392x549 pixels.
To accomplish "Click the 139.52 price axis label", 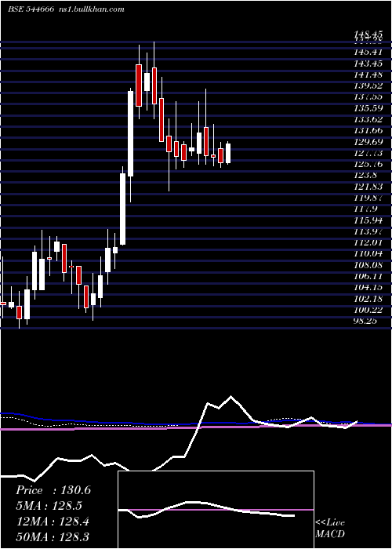I will pyautogui.click(x=368, y=86).
